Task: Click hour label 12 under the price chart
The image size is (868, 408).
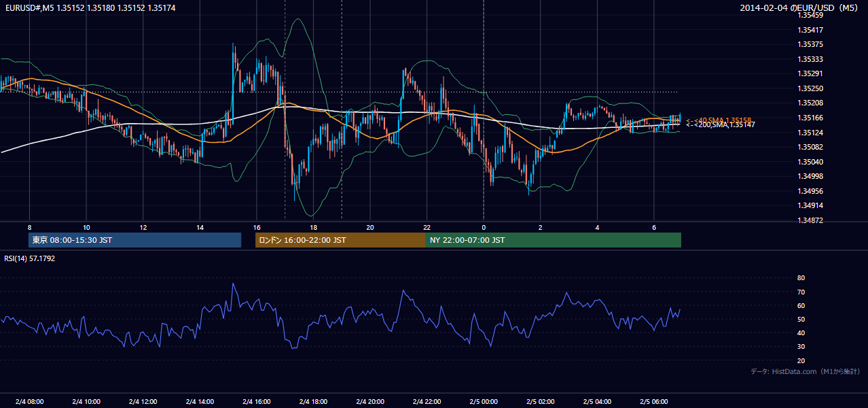Action: [143, 227]
